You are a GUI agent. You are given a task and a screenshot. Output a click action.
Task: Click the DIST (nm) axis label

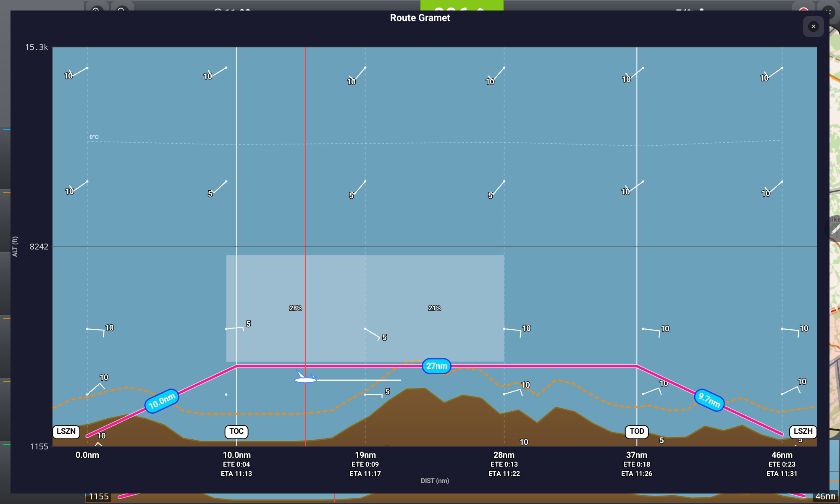(435, 480)
